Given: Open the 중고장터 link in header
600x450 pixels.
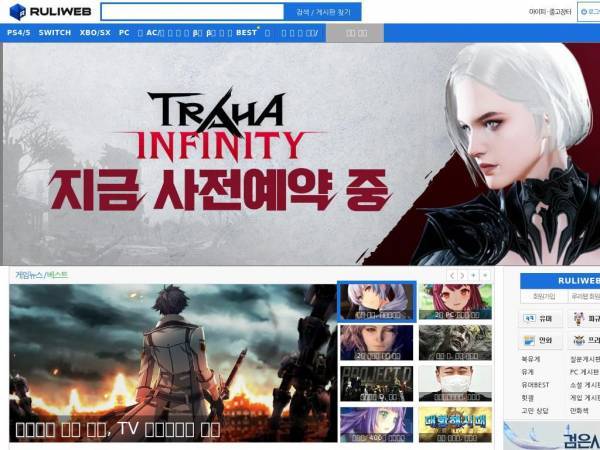Looking at the screenshot, I should [x=560, y=12].
